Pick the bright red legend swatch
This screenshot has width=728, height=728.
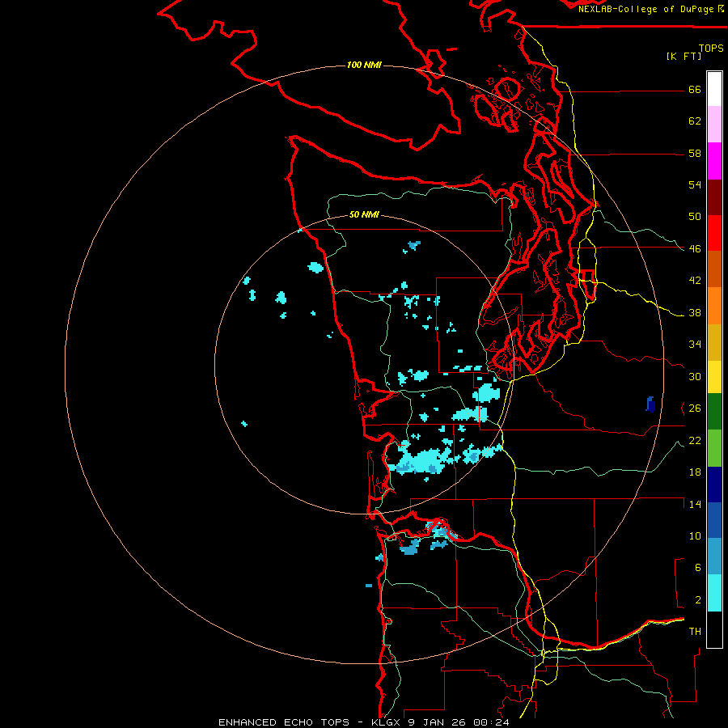coord(714,233)
